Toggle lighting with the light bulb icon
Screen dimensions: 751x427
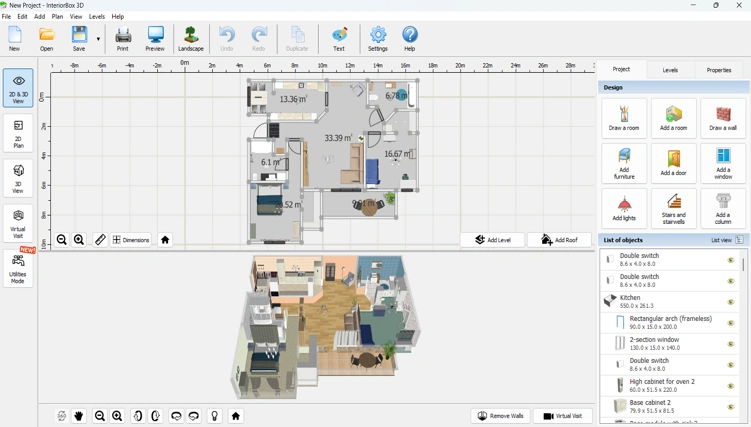[x=215, y=416]
